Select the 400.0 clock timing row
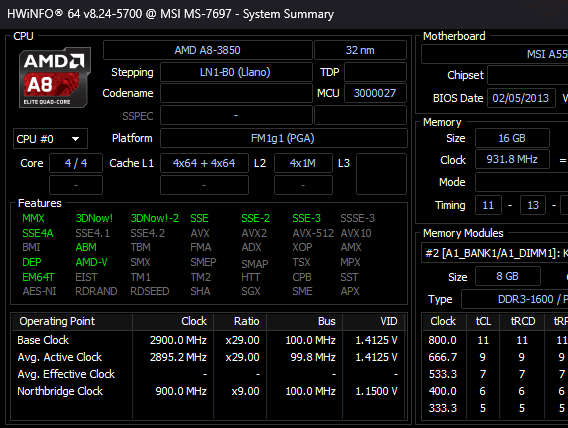 (495, 391)
